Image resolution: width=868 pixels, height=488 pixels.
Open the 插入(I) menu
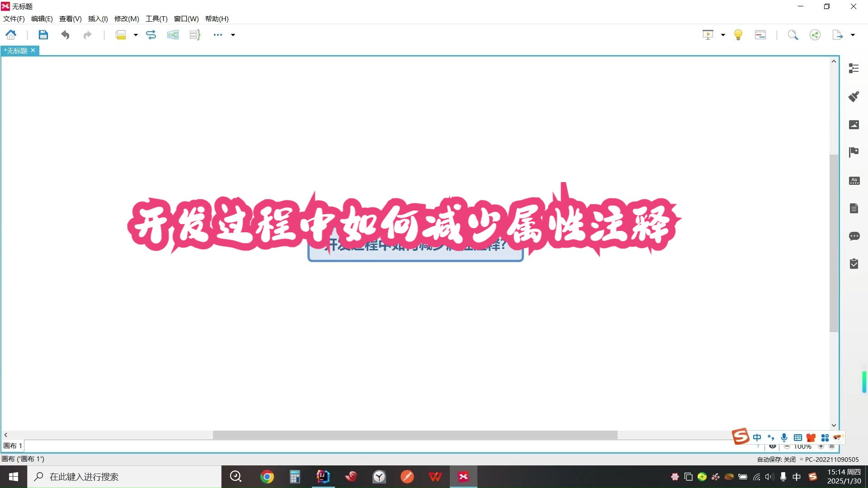98,19
